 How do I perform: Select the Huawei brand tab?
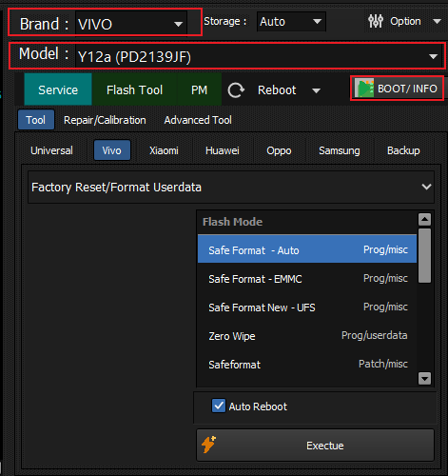pos(223,150)
